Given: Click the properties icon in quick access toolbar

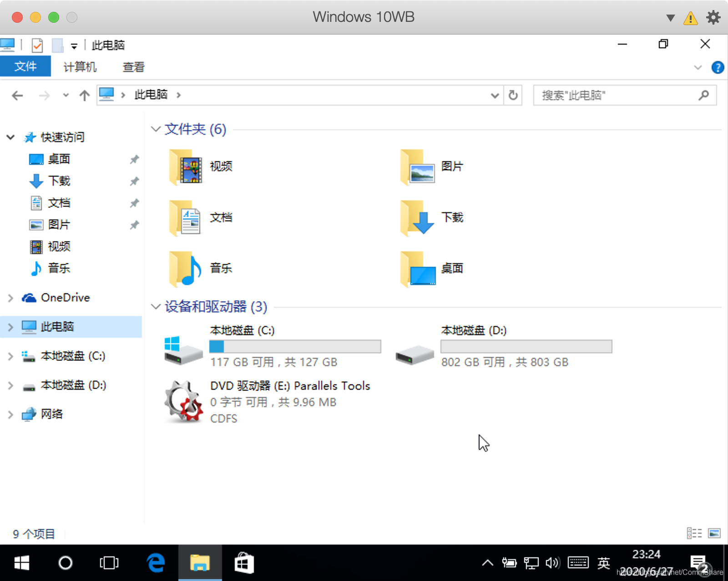Looking at the screenshot, I should point(37,45).
